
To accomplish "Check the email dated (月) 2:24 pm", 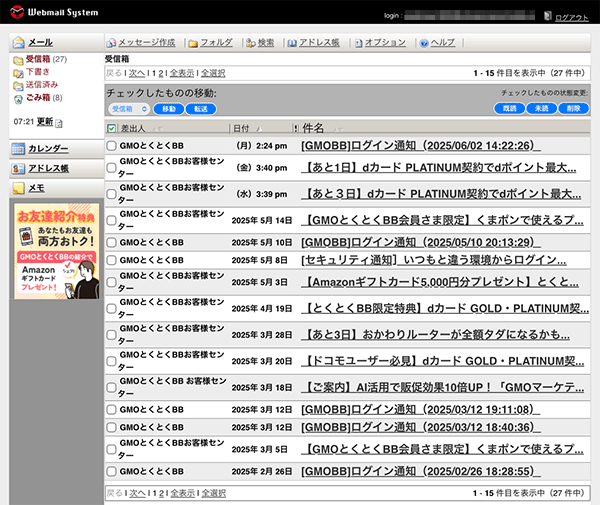I will tap(111, 146).
